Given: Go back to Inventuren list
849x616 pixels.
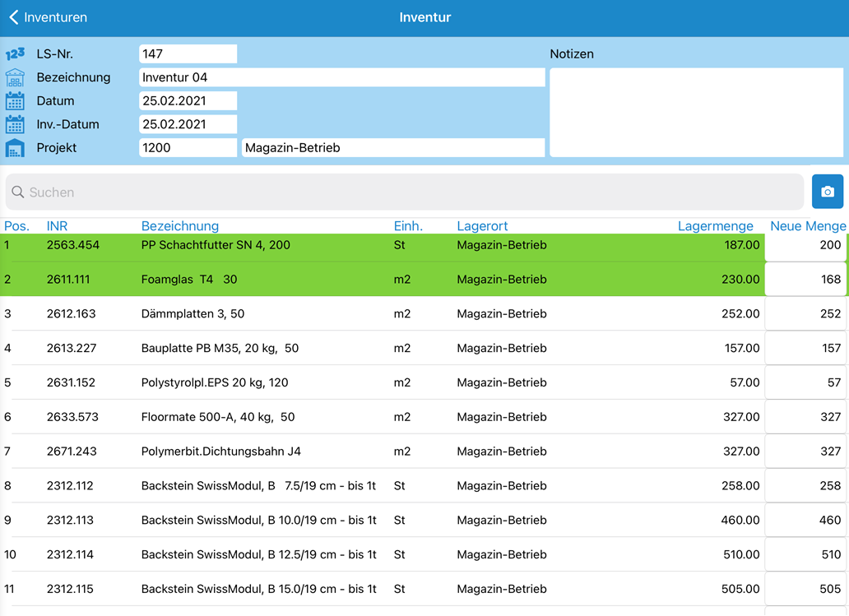Looking at the screenshot, I should (x=48, y=17).
